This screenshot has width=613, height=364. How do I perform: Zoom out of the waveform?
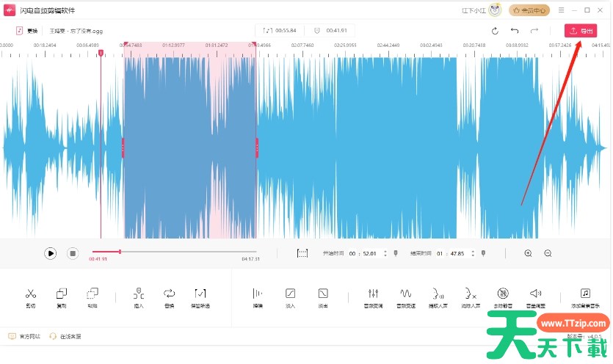548,253
